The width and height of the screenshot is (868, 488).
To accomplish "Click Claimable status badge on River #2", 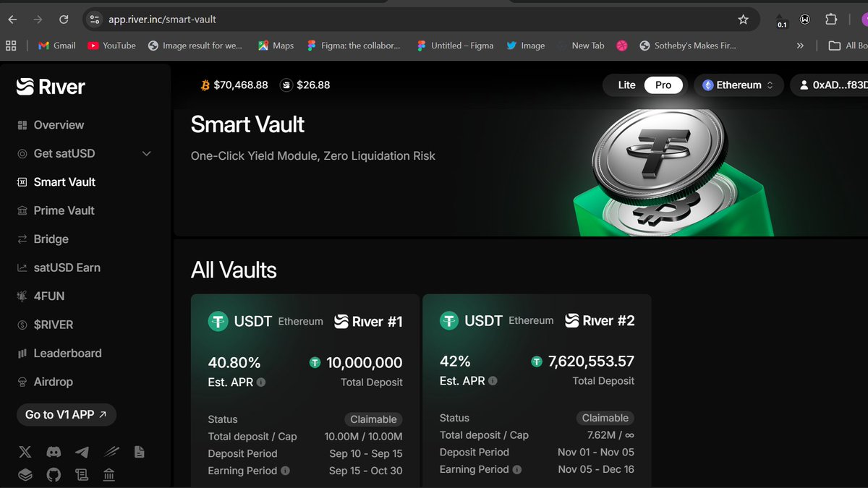I will 605,418.
